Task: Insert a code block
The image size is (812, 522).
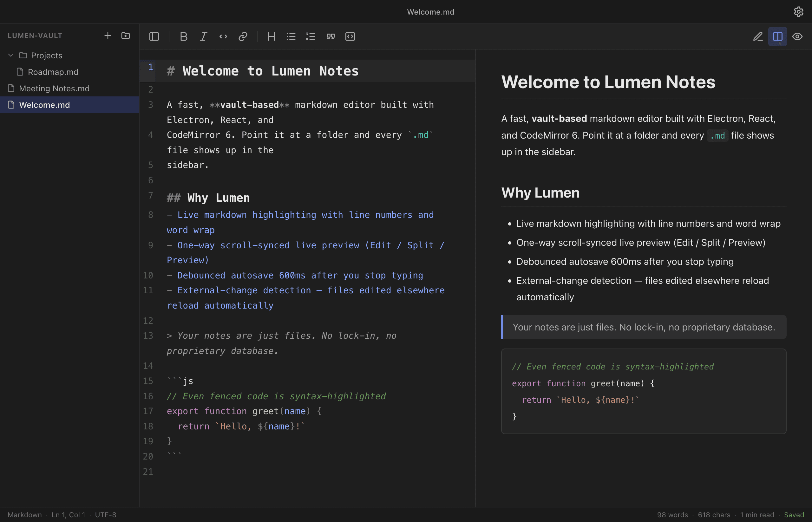Action: pyautogui.click(x=350, y=36)
